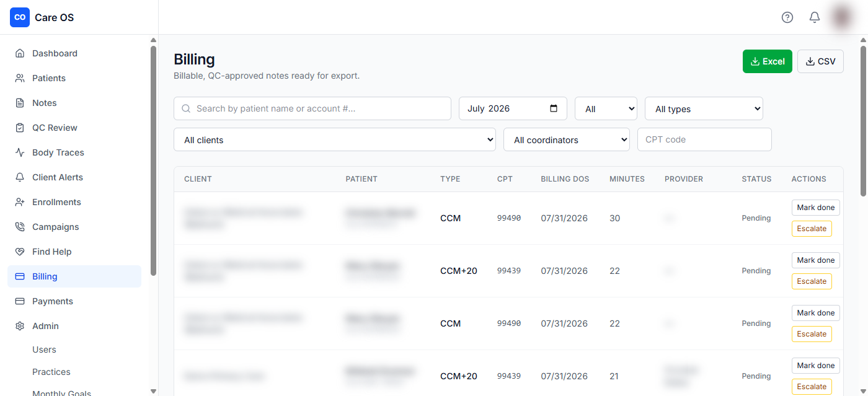Screen dimensions: 868x396
Task: Mark done the CCM+20 21-minute row
Action: [815, 366]
